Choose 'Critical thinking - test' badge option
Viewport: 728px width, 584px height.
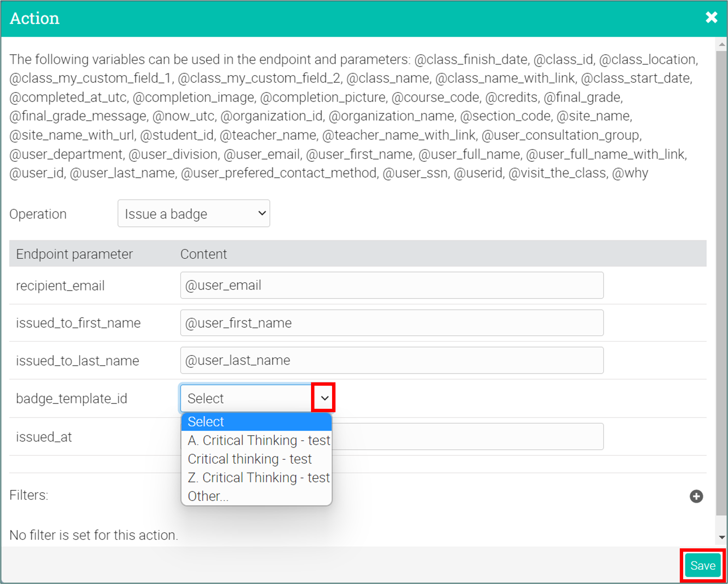click(x=250, y=459)
